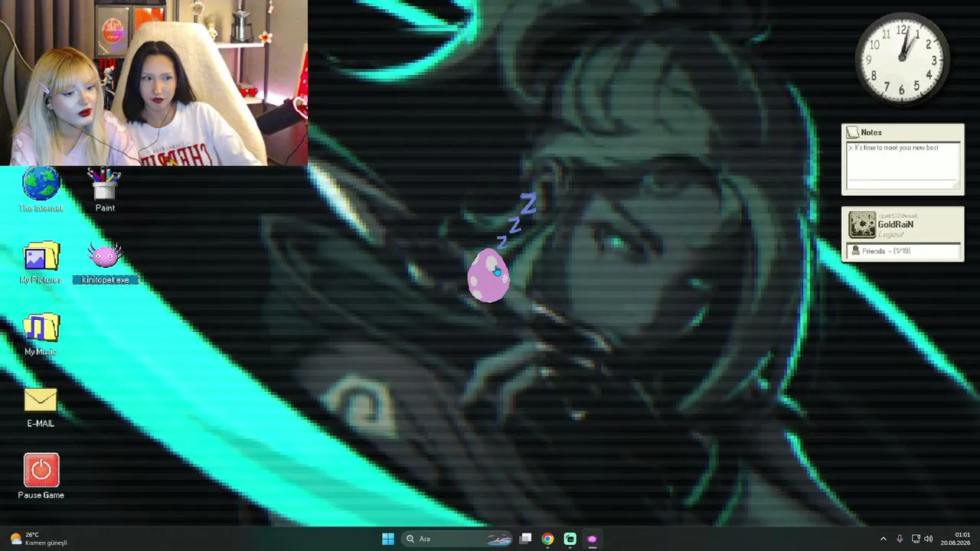The image size is (980, 551).
Task: Click the GoldRaiN username text
Action: coord(895,225)
